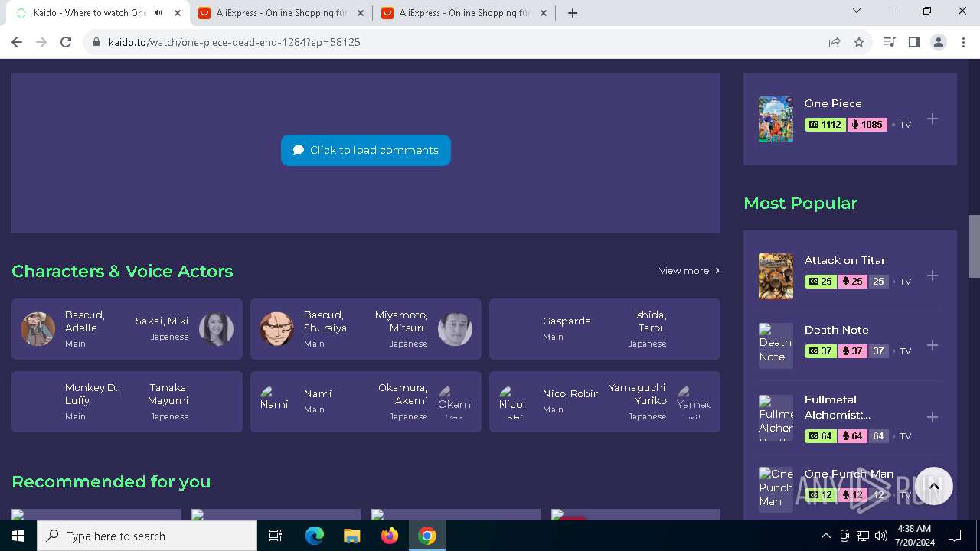Open Gasparde character name
This screenshot has width=980, height=551.
point(567,321)
